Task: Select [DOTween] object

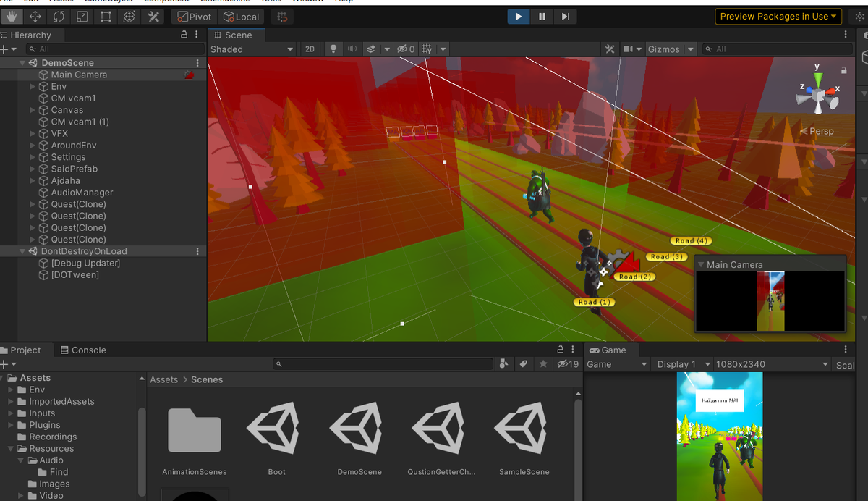Action: (x=75, y=275)
